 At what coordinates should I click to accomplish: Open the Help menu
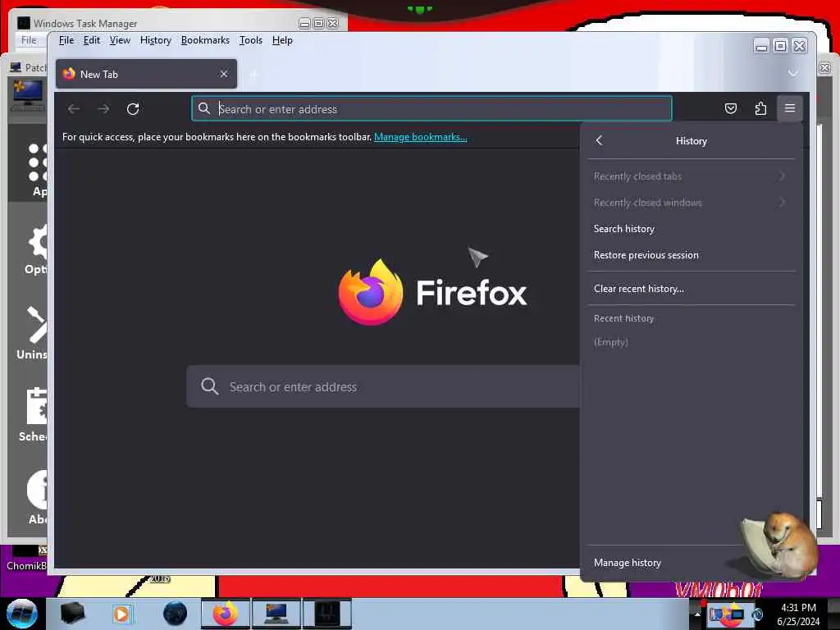tap(282, 40)
